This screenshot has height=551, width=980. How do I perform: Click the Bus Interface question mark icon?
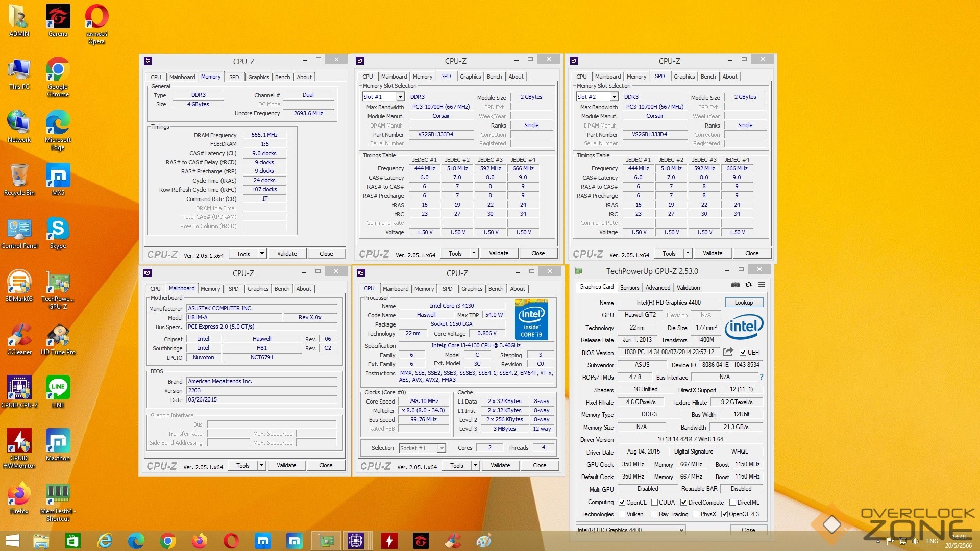(x=761, y=377)
